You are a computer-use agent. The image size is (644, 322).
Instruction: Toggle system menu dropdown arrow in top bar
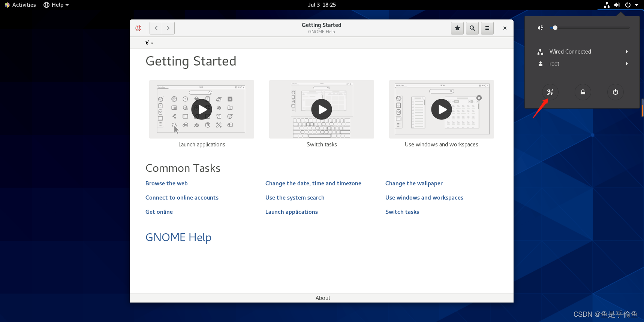pos(637,5)
